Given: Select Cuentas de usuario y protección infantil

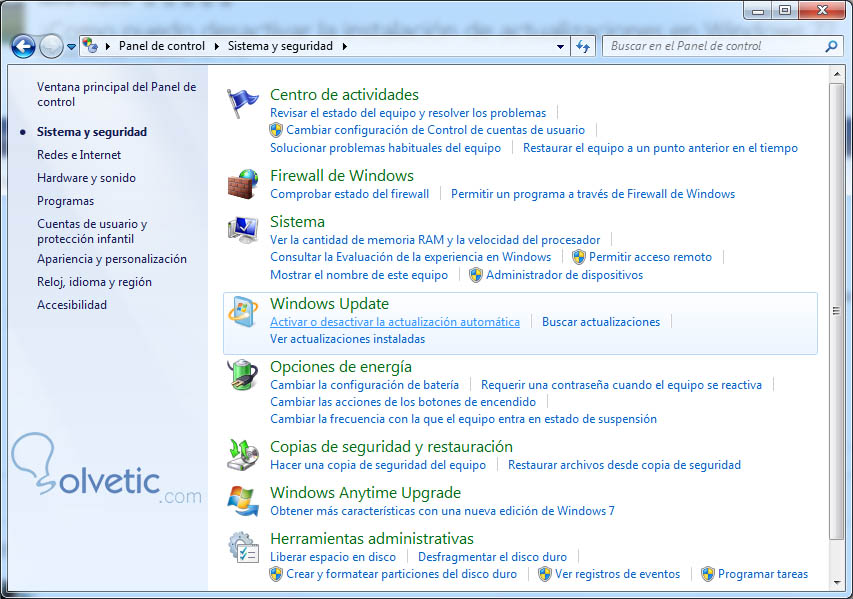Looking at the screenshot, I should click(92, 231).
